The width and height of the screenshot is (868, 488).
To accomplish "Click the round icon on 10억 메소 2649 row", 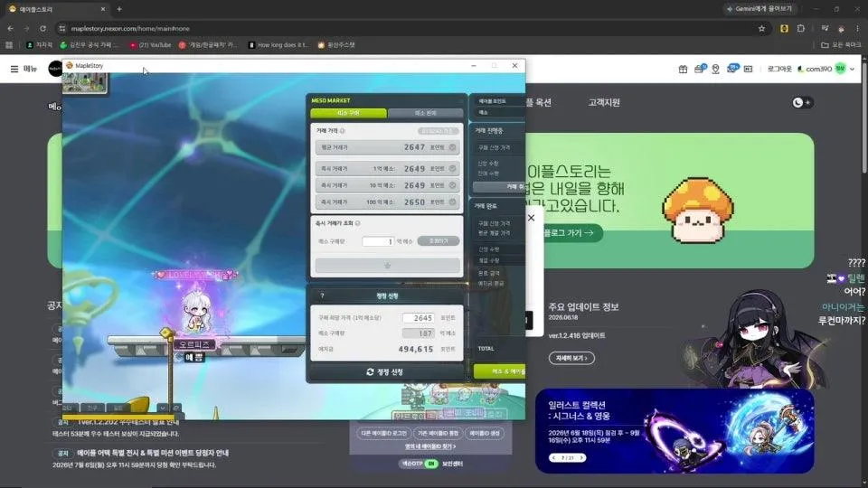I will [452, 185].
